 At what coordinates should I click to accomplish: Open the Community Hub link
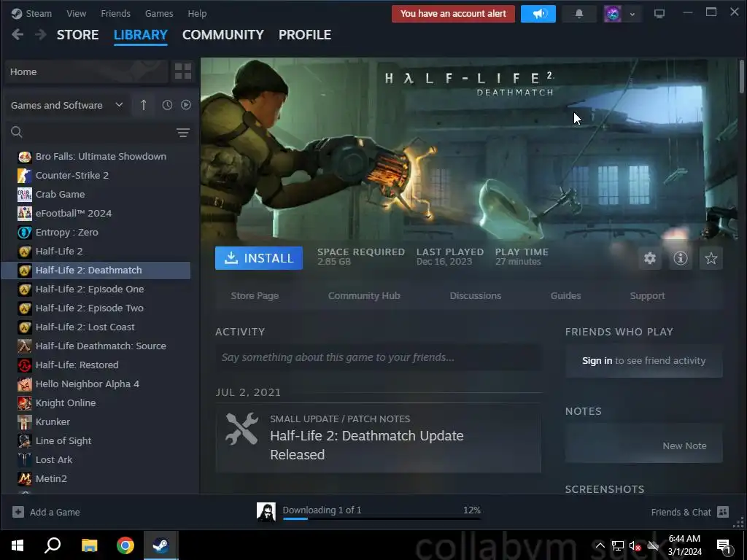pos(364,296)
